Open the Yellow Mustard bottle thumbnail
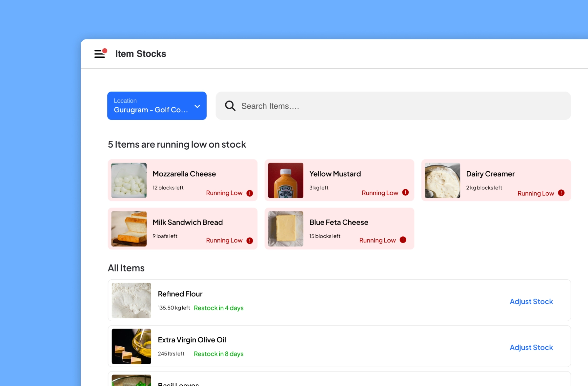 [285, 180]
